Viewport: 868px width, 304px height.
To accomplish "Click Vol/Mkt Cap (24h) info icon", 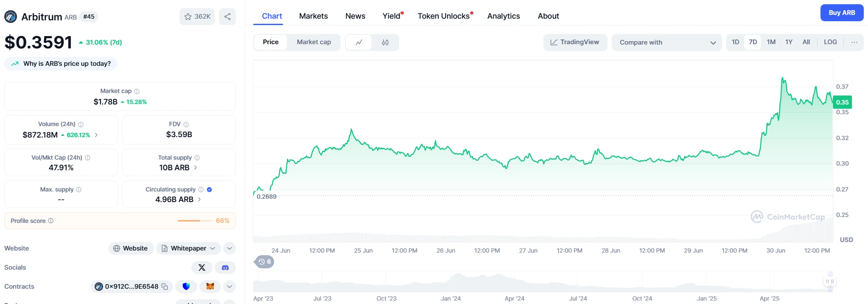I will (87, 158).
